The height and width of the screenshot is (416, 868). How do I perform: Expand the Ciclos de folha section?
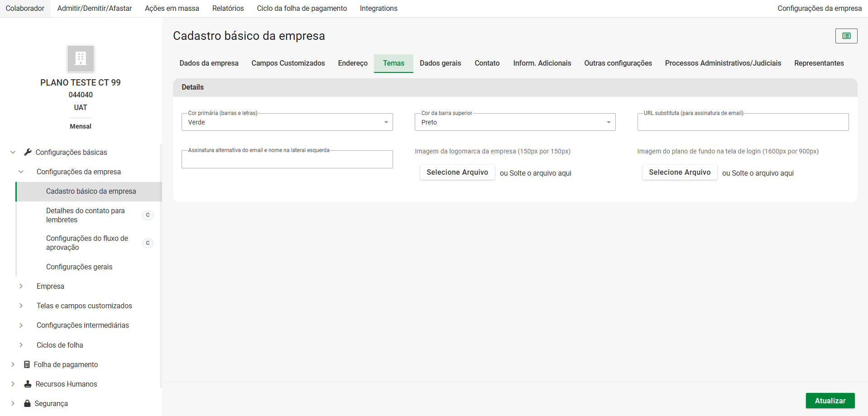tap(21, 345)
